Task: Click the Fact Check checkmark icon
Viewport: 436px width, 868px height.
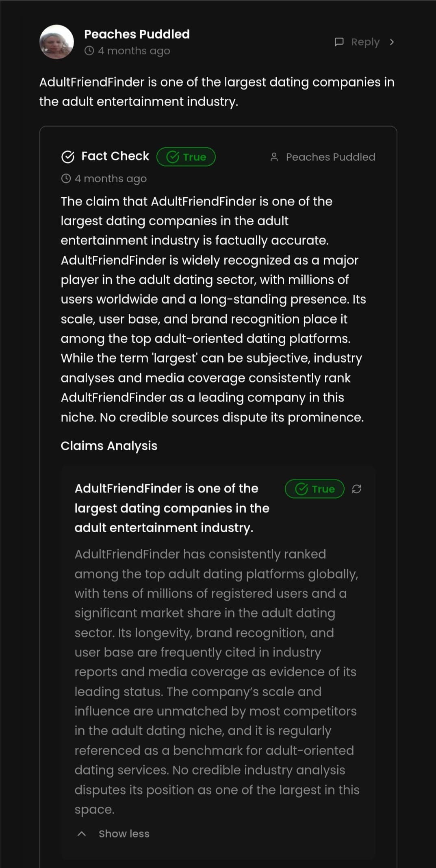Action: (68, 156)
